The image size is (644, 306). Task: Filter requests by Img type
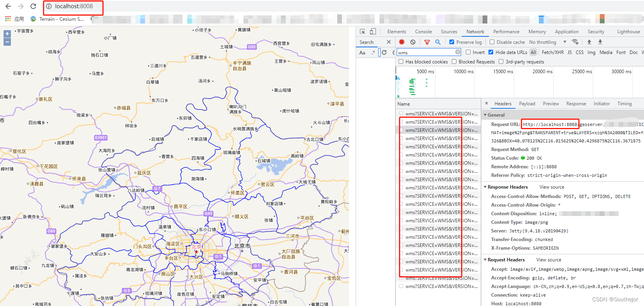pos(591,52)
